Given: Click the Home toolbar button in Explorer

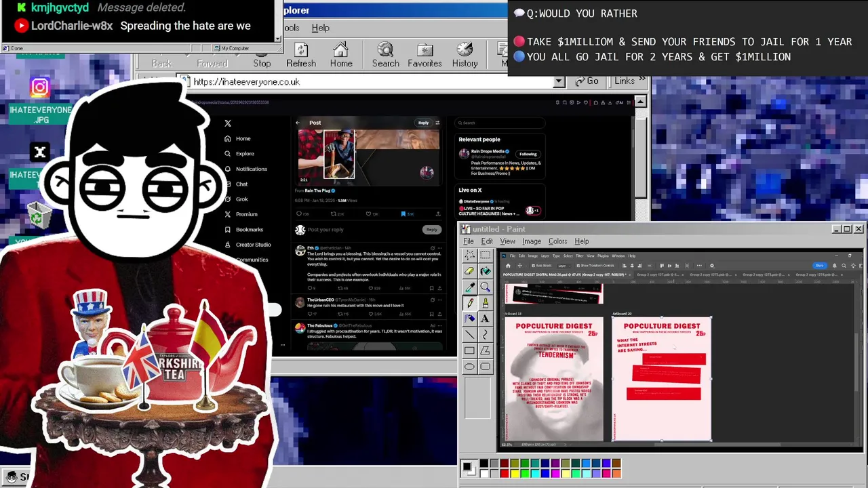Looking at the screenshot, I should click(341, 55).
